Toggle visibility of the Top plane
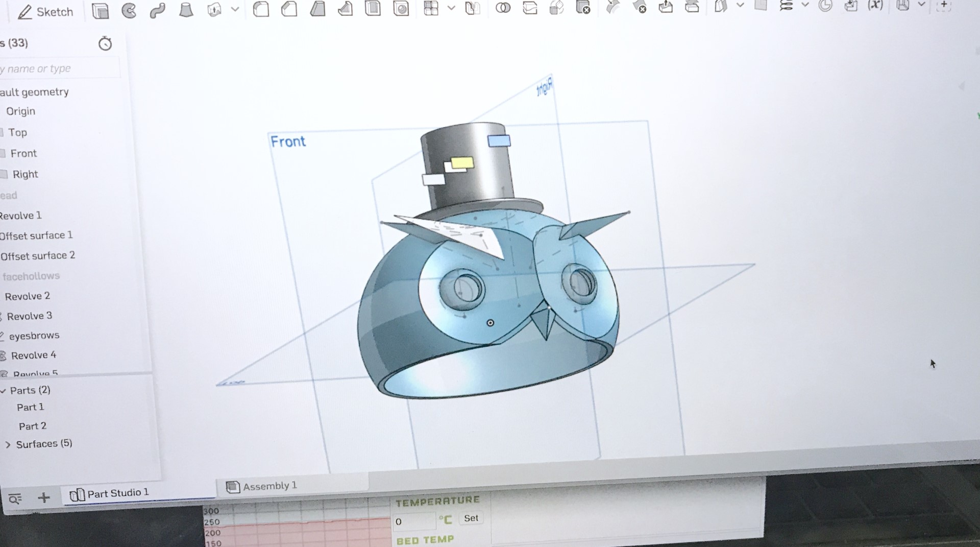980x547 pixels. 3,132
